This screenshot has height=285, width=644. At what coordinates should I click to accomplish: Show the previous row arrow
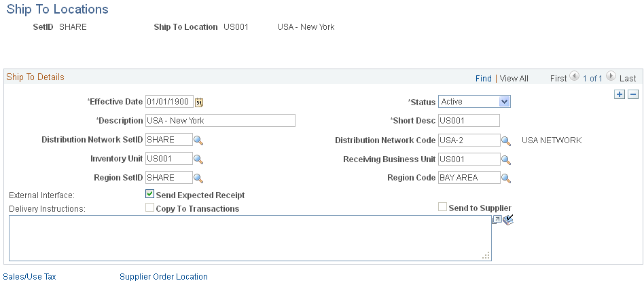(x=575, y=76)
